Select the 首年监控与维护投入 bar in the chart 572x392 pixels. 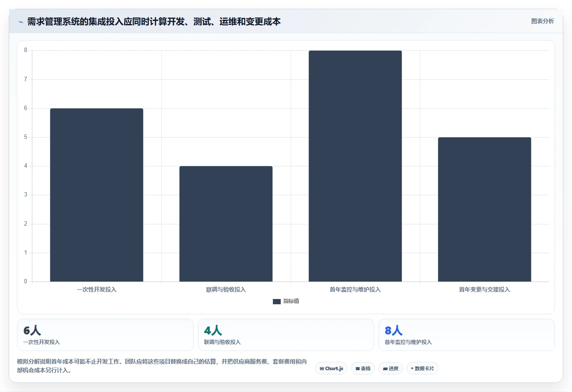click(x=355, y=166)
